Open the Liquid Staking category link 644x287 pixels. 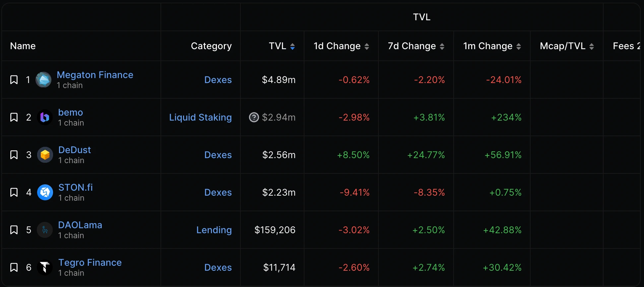click(x=200, y=117)
